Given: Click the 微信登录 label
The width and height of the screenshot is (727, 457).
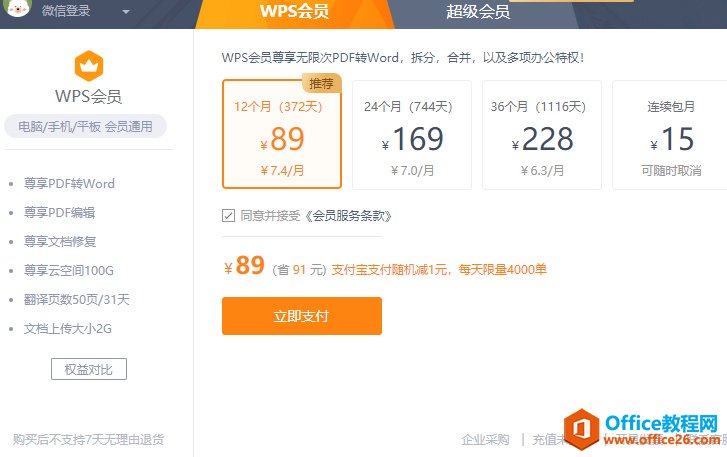Looking at the screenshot, I should coord(66,10).
